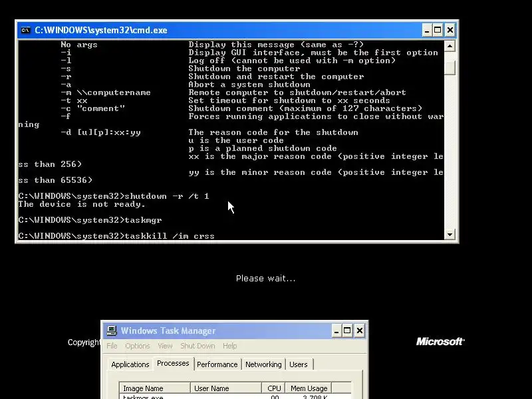This screenshot has height=399, width=532.
Task: Click the 'Windows Task Manager' title text
Action: tap(168, 331)
